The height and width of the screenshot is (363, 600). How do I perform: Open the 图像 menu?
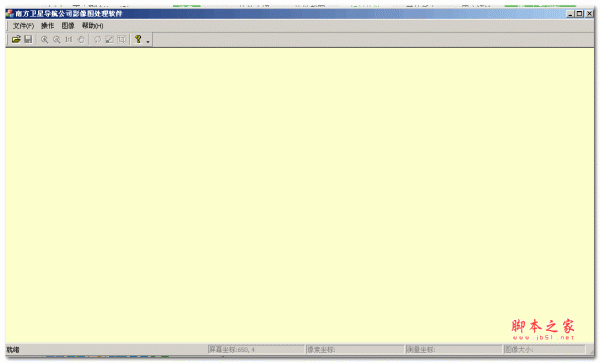68,26
